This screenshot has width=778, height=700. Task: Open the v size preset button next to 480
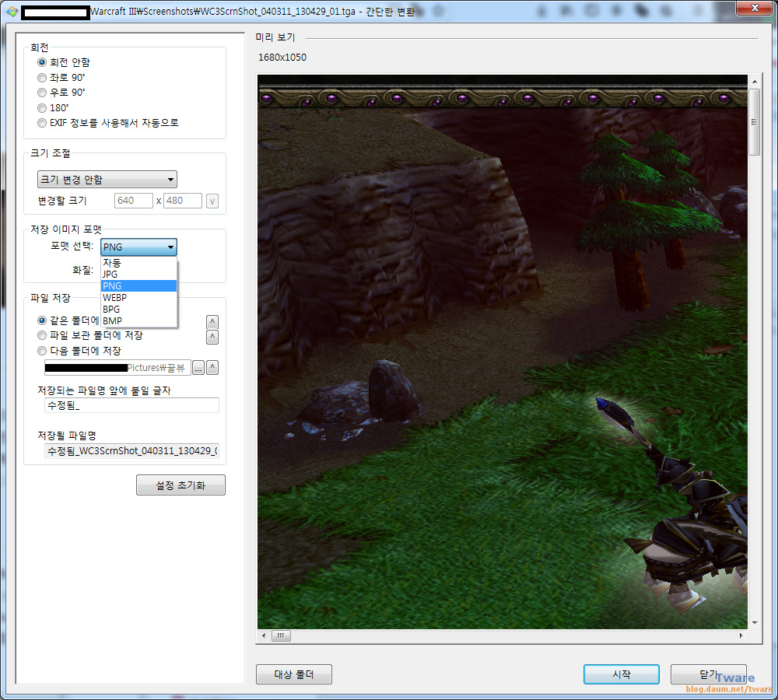point(212,201)
